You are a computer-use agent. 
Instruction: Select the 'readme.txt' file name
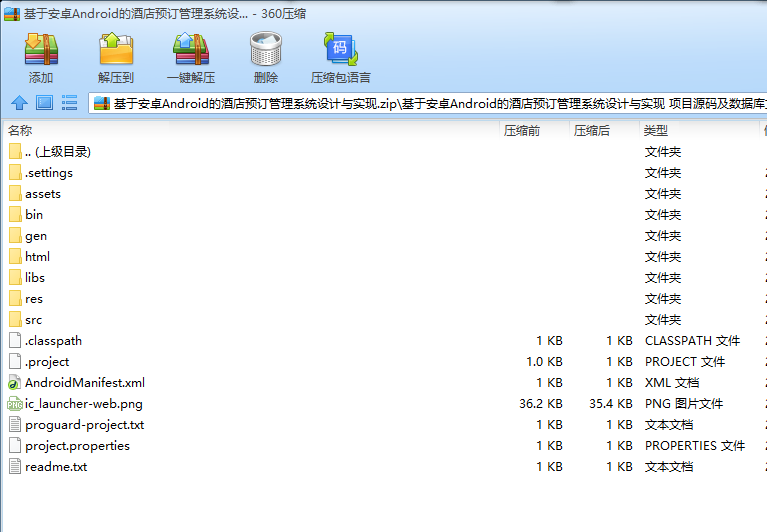[x=56, y=467]
